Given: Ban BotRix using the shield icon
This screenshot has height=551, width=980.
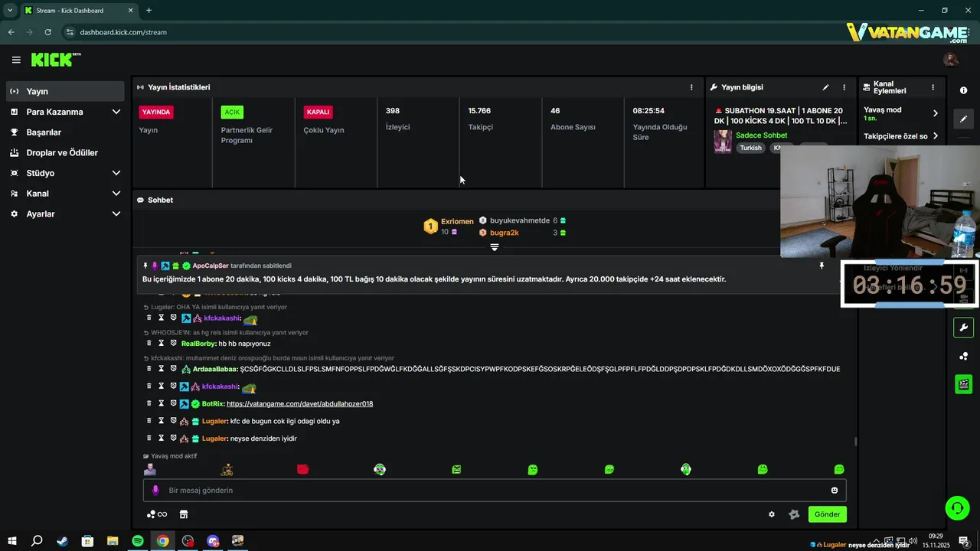Looking at the screenshot, I should pyautogui.click(x=173, y=403).
